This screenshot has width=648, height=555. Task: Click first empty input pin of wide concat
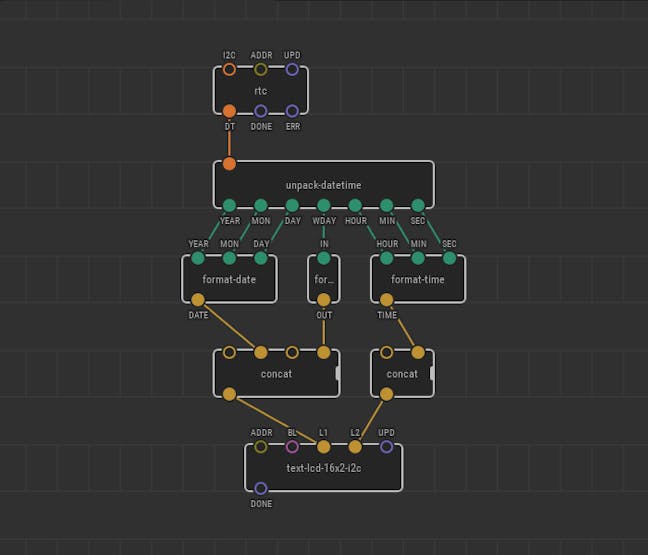coord(229,353)
